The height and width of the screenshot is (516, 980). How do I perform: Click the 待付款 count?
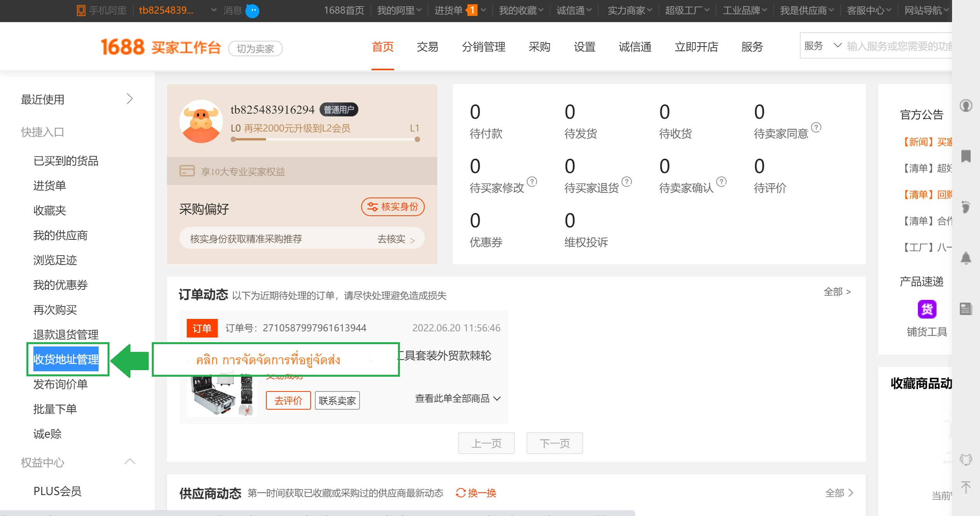click(x=475, y=112)
